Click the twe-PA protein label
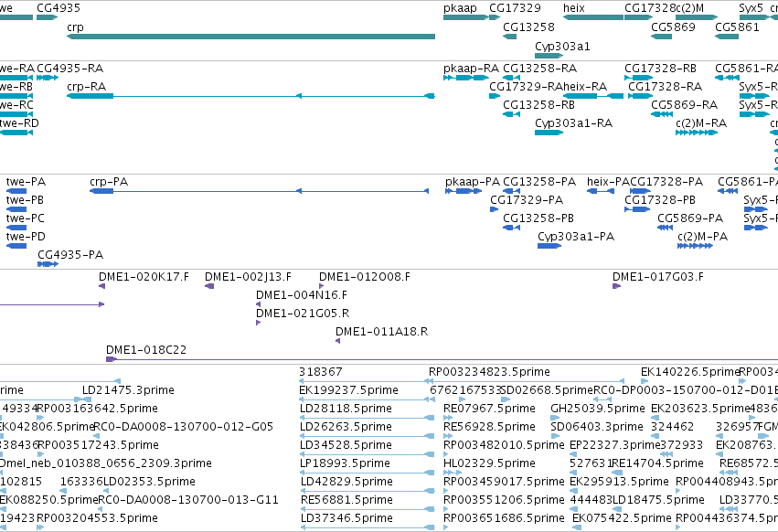This screenshot has width=778, height=532. click(x=26, y=182)
